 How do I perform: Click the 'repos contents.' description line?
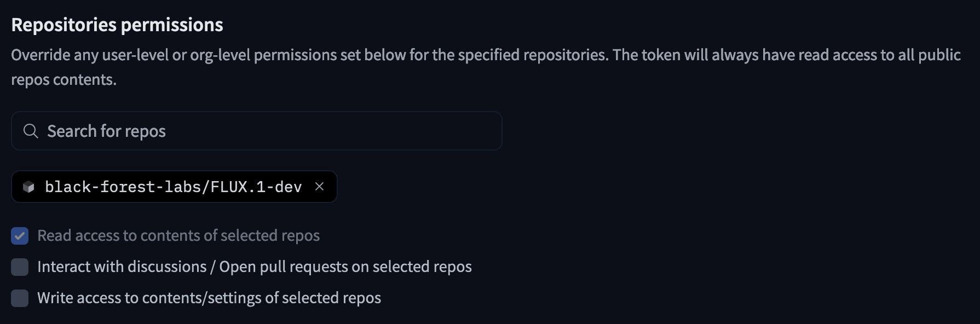pos(64,80)
